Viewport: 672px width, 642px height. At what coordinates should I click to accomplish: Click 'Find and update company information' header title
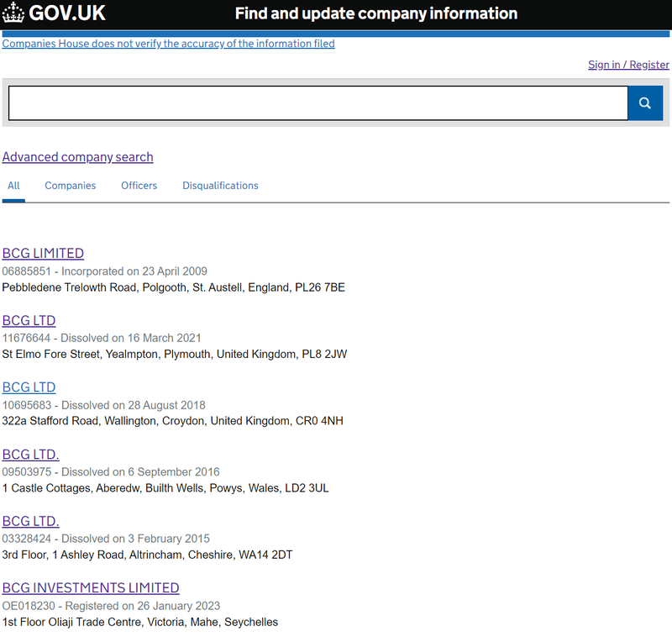click(x=376, y=13)
